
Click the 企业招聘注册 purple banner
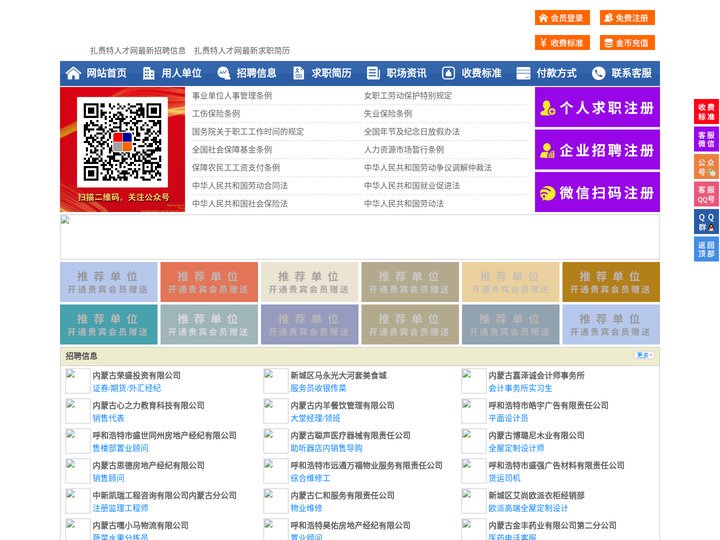pos(597,150)
